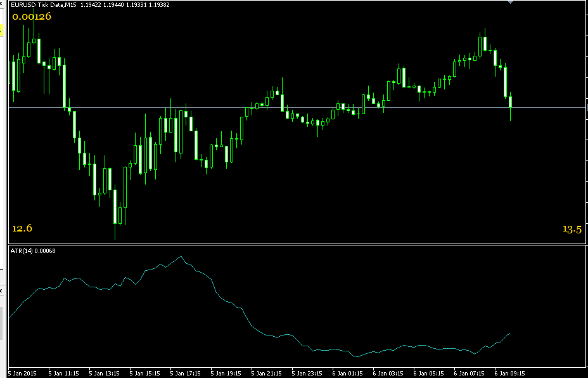Click the 5 Jan 11:15 time label

coord(64,374)
